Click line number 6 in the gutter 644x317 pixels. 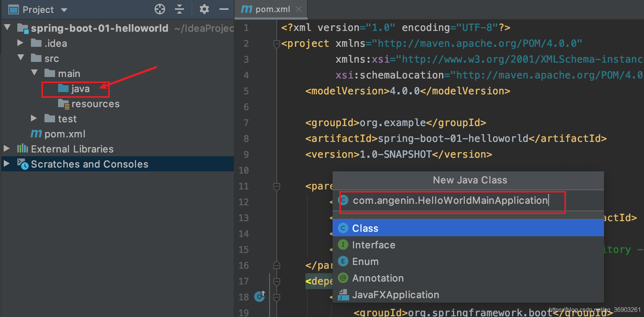[246, 107]
